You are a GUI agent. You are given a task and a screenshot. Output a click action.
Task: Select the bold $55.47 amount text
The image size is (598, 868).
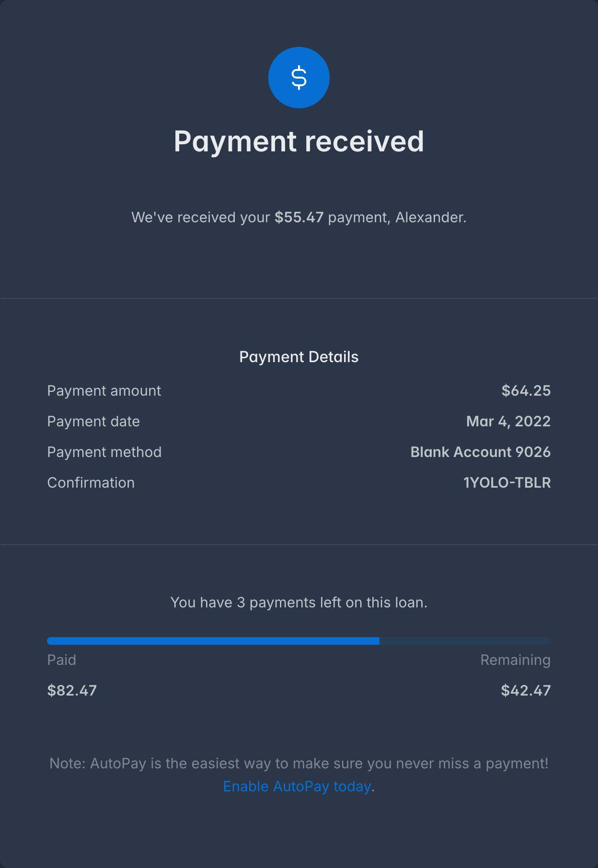pyautogui.click(x=299, y=217)
